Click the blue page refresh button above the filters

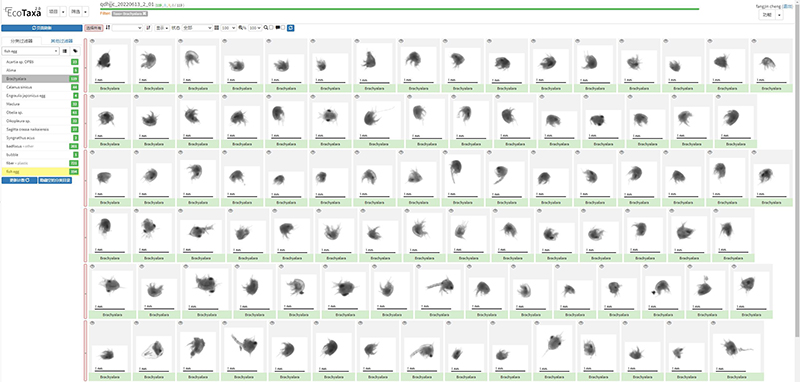pos(41,28)
